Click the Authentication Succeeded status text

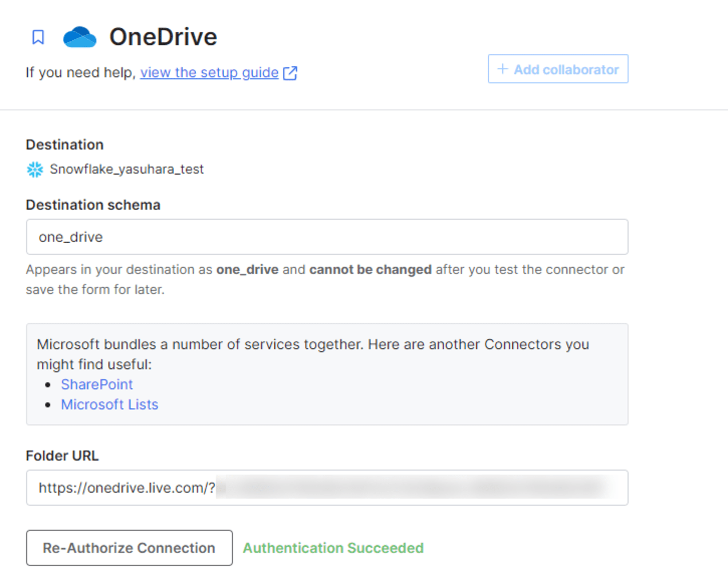pos(333,548)
